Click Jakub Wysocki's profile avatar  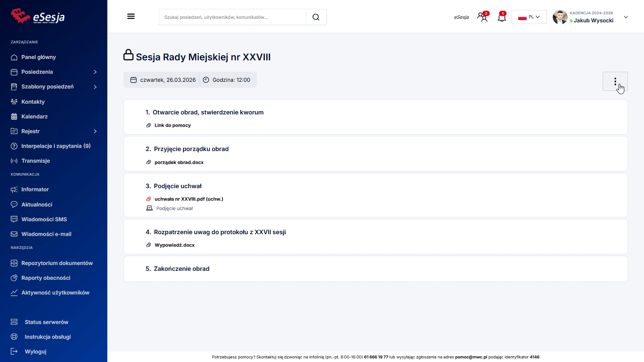560,17
